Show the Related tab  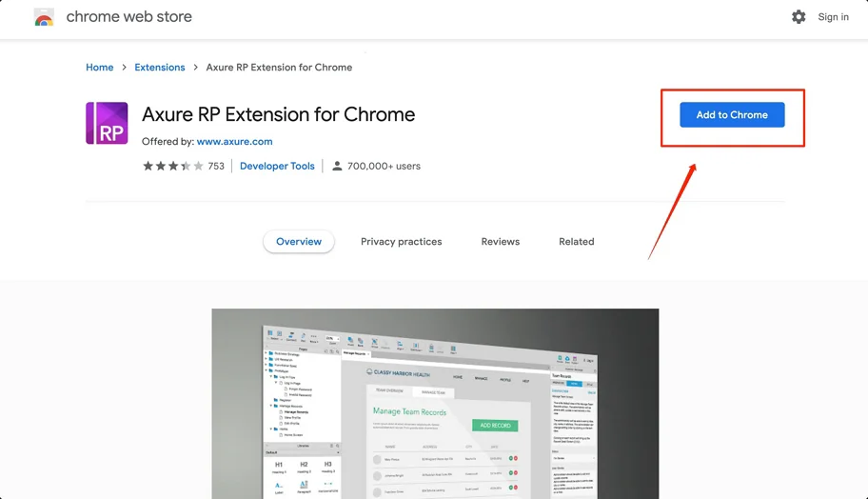tap(576, 242)
